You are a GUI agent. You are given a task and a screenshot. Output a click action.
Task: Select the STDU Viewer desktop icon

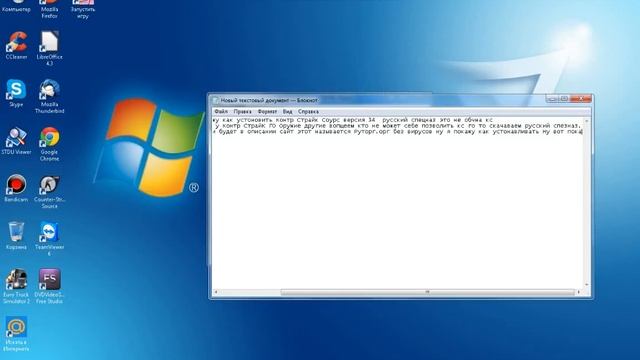coord(16,140)
